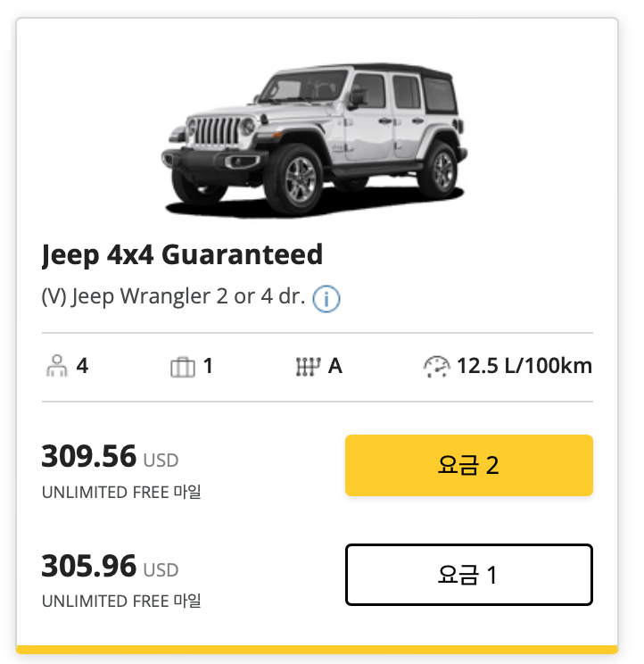Click the gear shift transmission icon
Viewport: 644px width, 664px height.
(x=308, y=366)
